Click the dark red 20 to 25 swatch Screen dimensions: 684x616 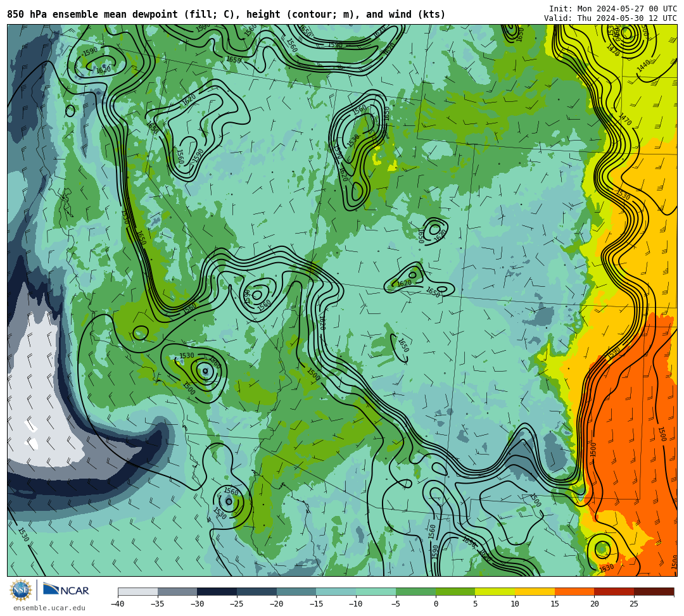point(614,591)
